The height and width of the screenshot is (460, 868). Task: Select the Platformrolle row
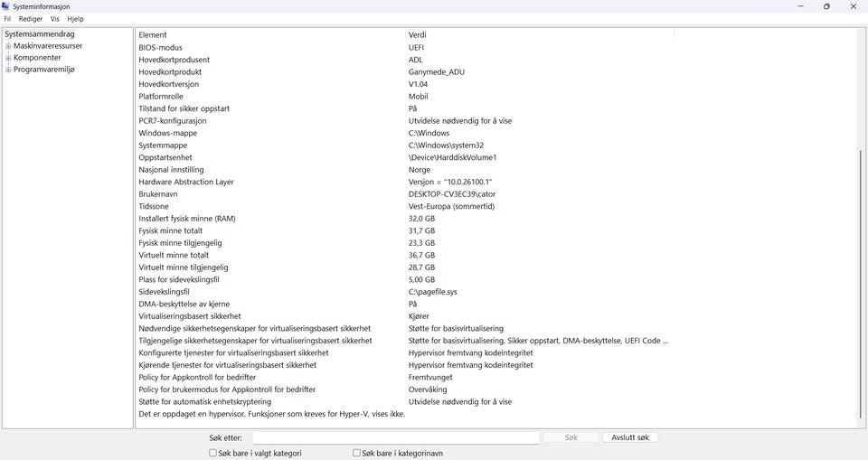tap(403, 97)
